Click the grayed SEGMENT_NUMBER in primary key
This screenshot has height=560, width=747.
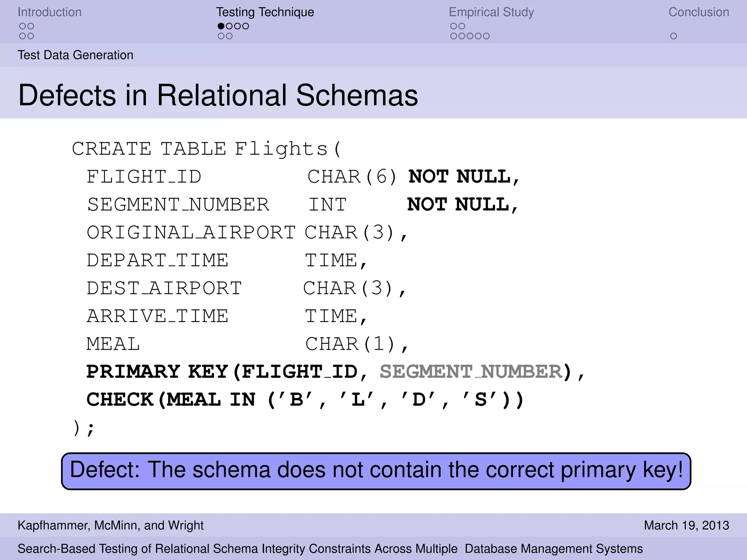click(471, 372)
